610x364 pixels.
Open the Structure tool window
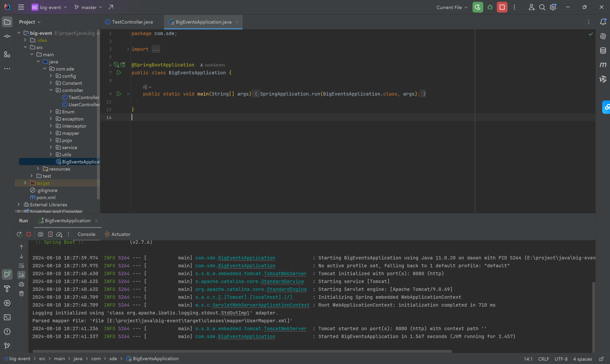(7, 55)
